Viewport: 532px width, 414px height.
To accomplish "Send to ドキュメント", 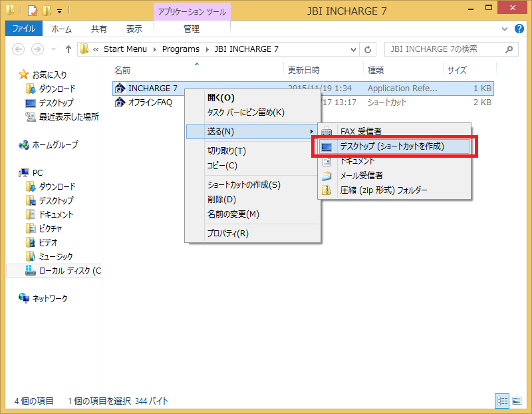I will coord(394,161).
